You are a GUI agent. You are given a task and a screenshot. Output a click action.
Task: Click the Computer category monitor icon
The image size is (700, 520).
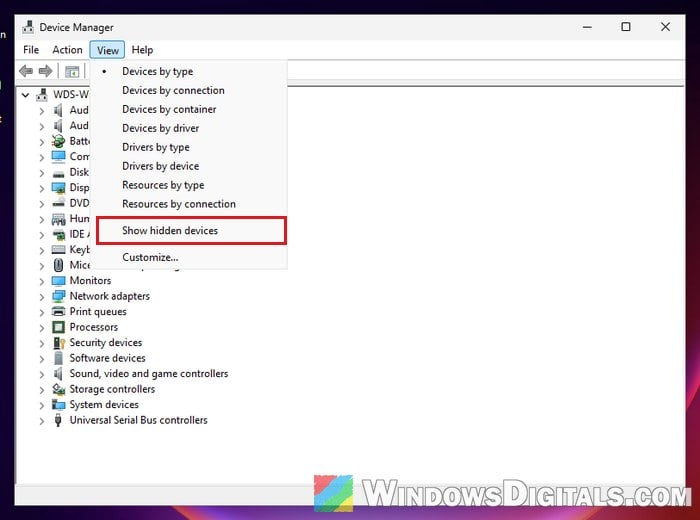[58, 157]
